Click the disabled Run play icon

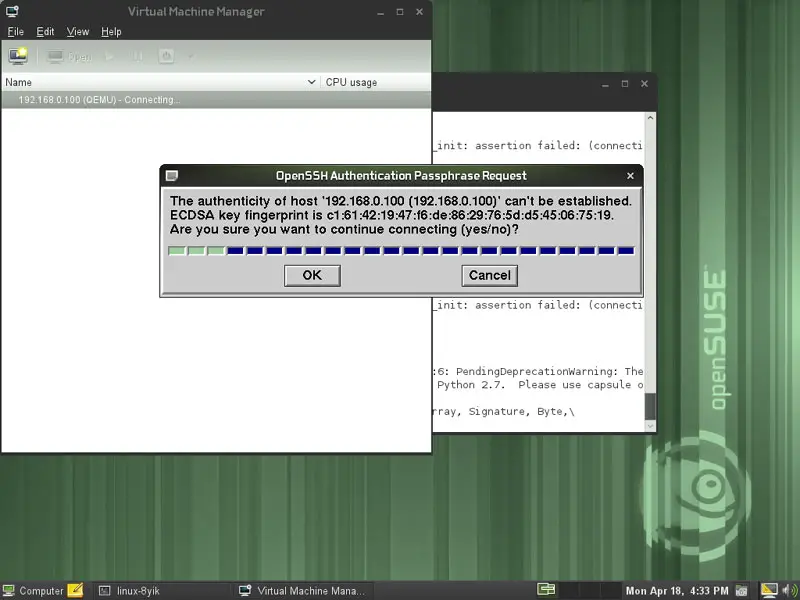109,56
